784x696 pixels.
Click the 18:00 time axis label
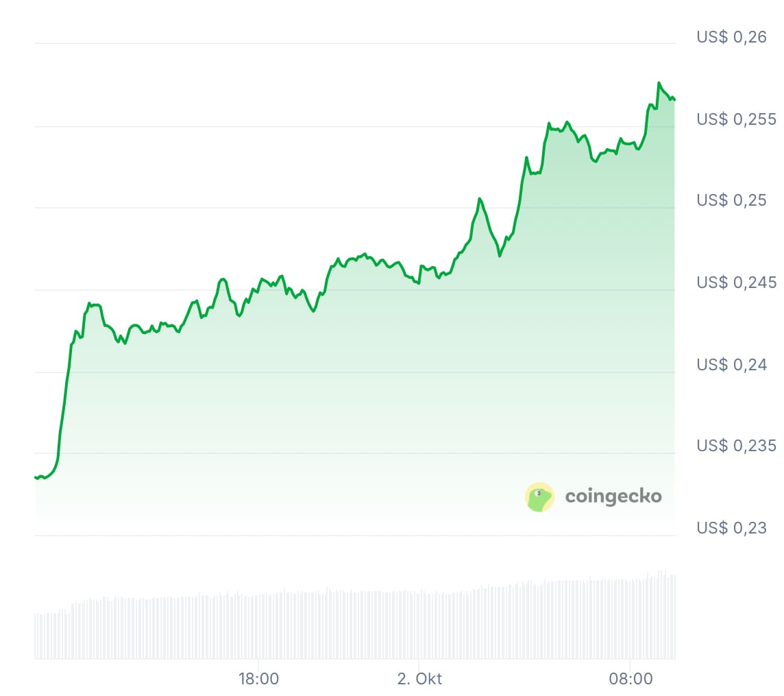[258, 680]
